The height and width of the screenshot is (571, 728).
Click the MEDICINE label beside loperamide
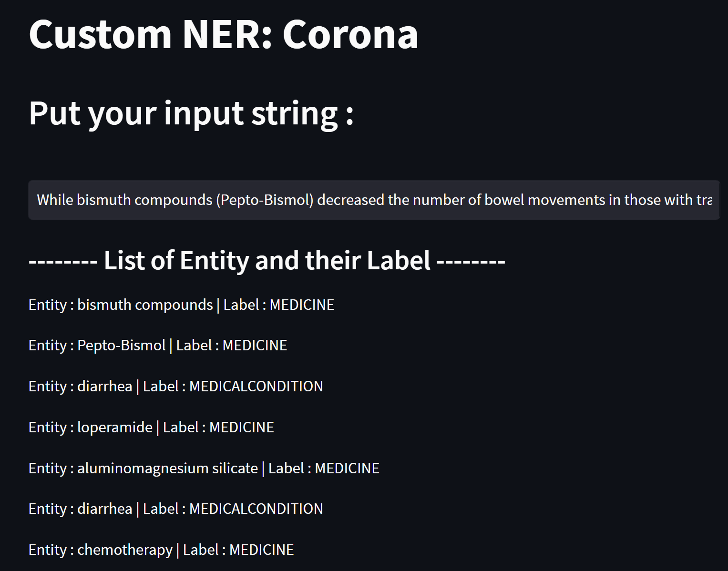(241, 427)
